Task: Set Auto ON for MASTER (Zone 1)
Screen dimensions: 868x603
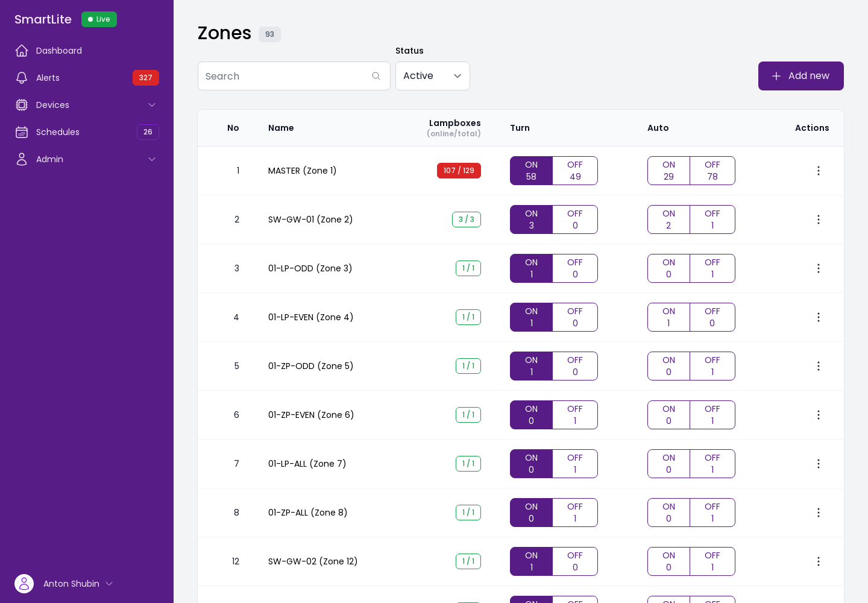Action: (668, 171)
